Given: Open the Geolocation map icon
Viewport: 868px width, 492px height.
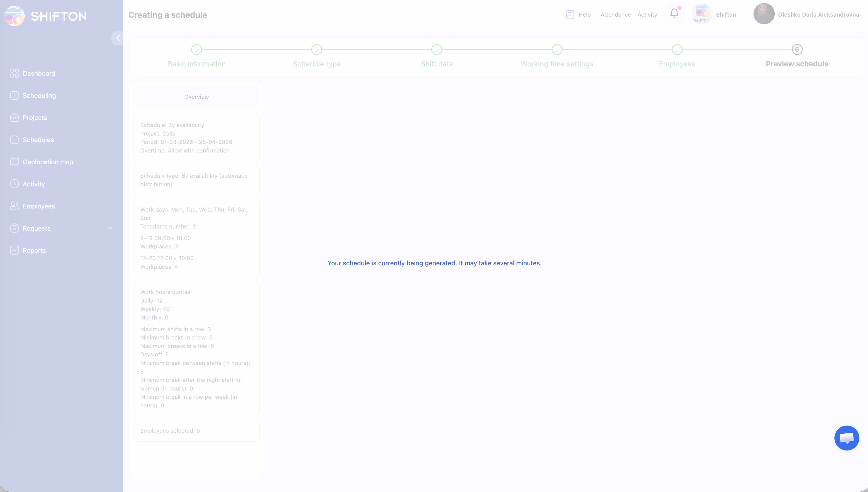Looking at the screenshot, I should point(14,162).
